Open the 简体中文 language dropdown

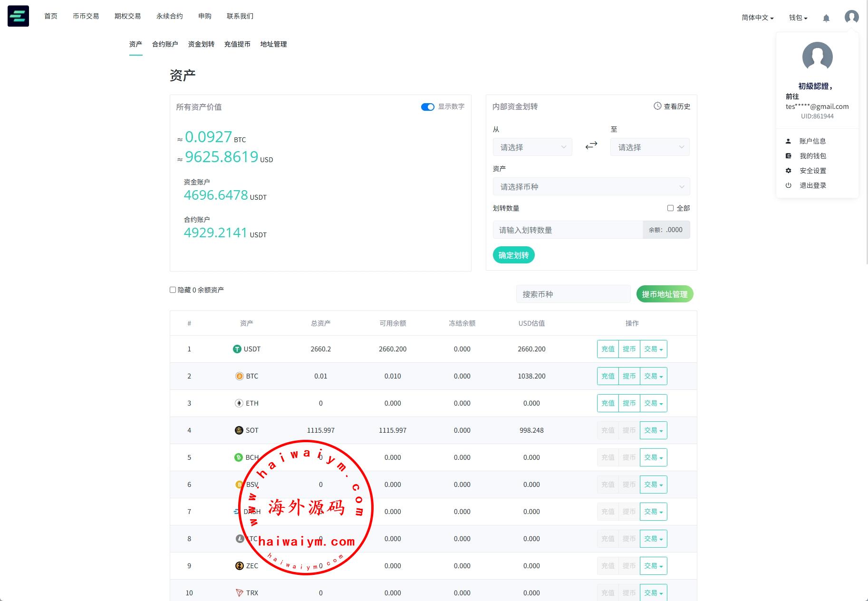(757, 18)
